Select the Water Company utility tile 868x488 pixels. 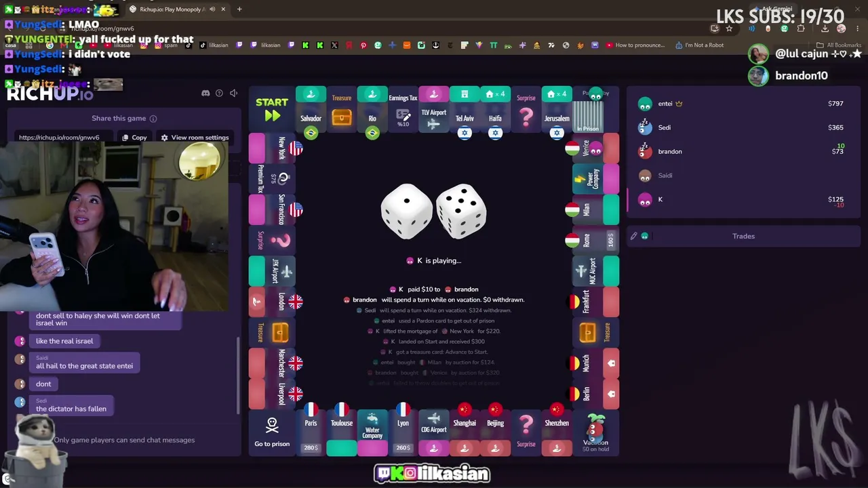coord(372,432)
